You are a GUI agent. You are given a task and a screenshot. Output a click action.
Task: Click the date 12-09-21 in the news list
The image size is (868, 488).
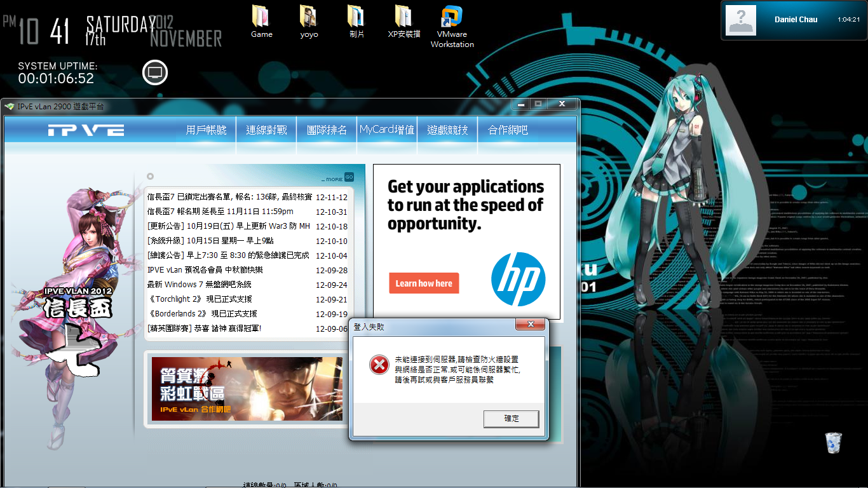pyautogui.click(x=332, y=300)
